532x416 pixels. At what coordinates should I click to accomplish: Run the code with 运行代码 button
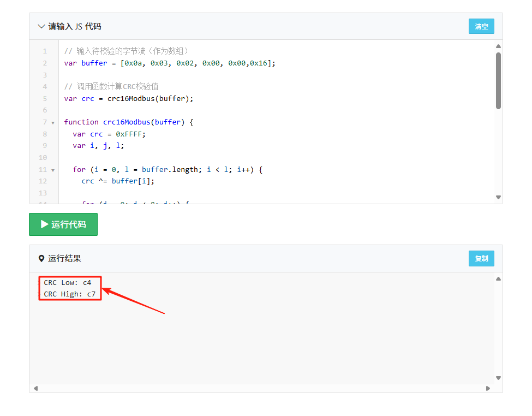pyautogui.click(x=63, y=224)
